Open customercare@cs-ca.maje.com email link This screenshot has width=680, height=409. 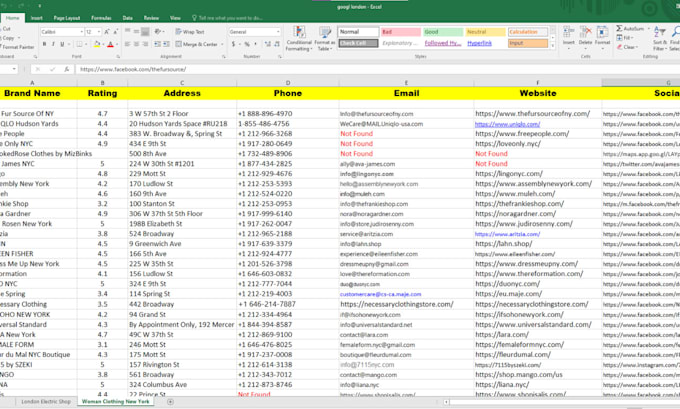click(380, 294)
